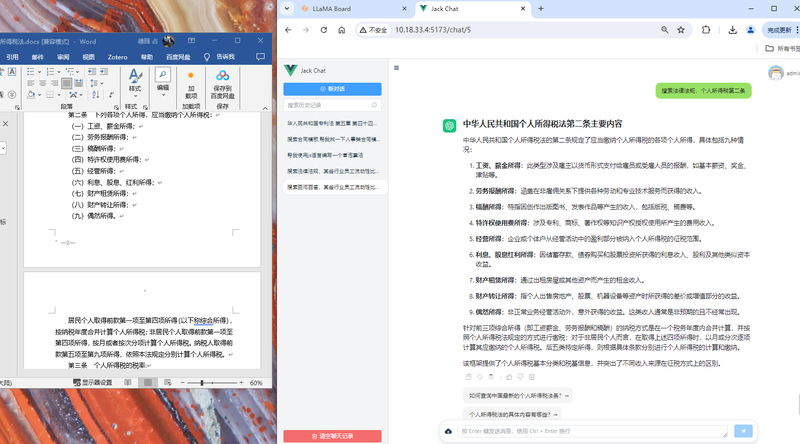Open the Zotero ribbon tab in Word

117,57
